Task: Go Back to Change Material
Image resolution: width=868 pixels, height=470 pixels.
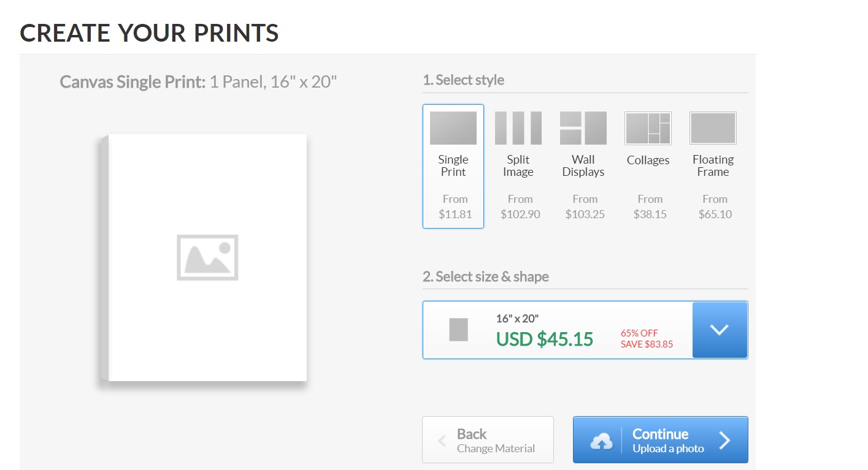Action: point(488,440)
